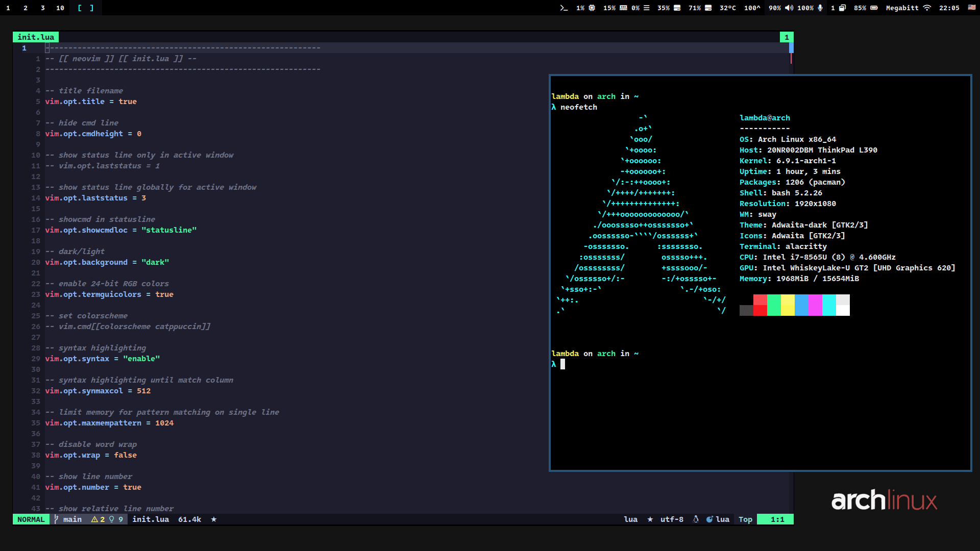Click the terminal prompt icon in the bar
980x551 pixels.
point(563,8)
